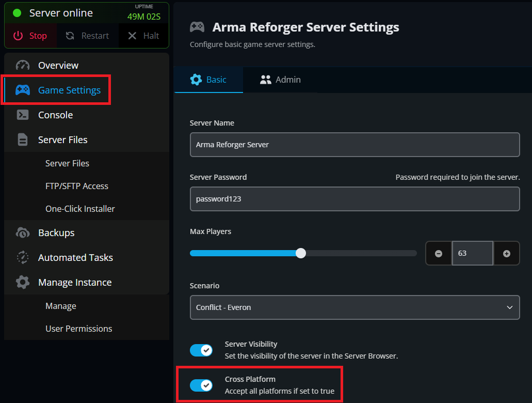Focus the Server Password input field
The image size is (532, 403).
click(x=354, y=199)
